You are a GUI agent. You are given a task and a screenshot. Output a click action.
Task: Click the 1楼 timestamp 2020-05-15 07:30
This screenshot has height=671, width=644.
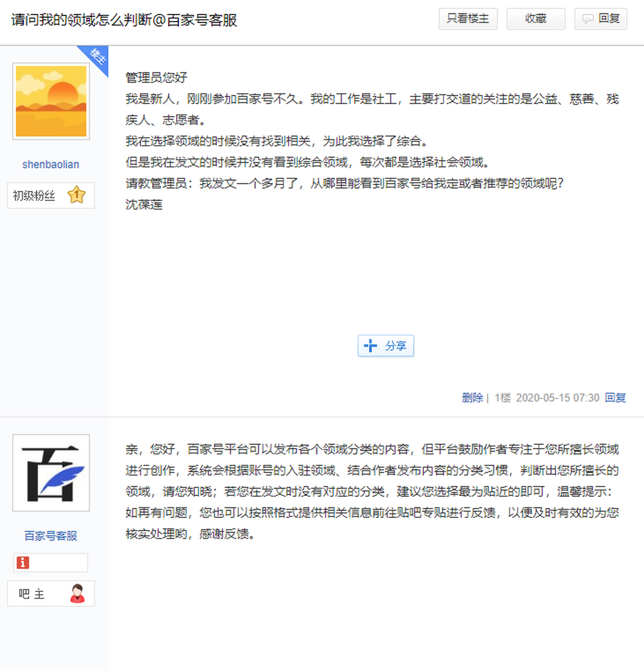click(x=557, y=398)
